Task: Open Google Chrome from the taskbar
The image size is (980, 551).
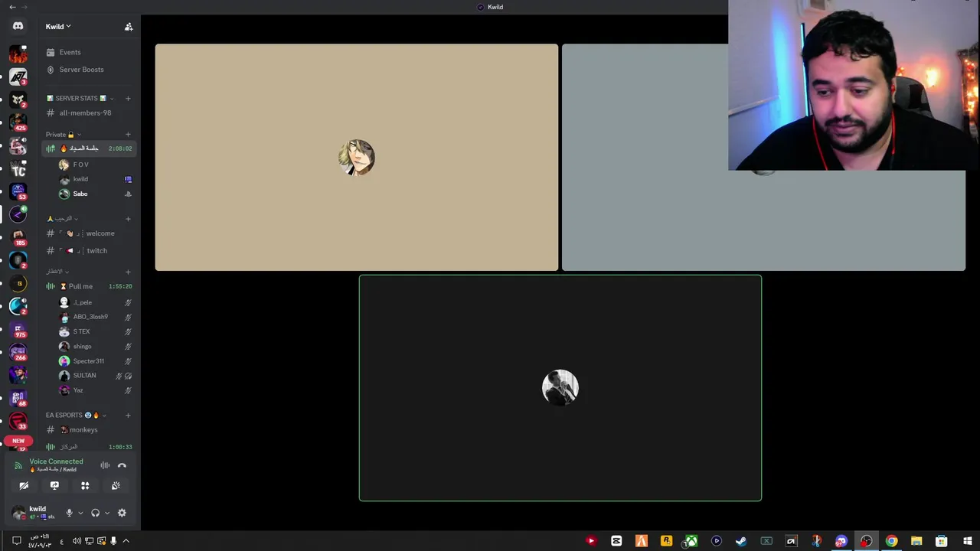Action: (x=891, y=541)
